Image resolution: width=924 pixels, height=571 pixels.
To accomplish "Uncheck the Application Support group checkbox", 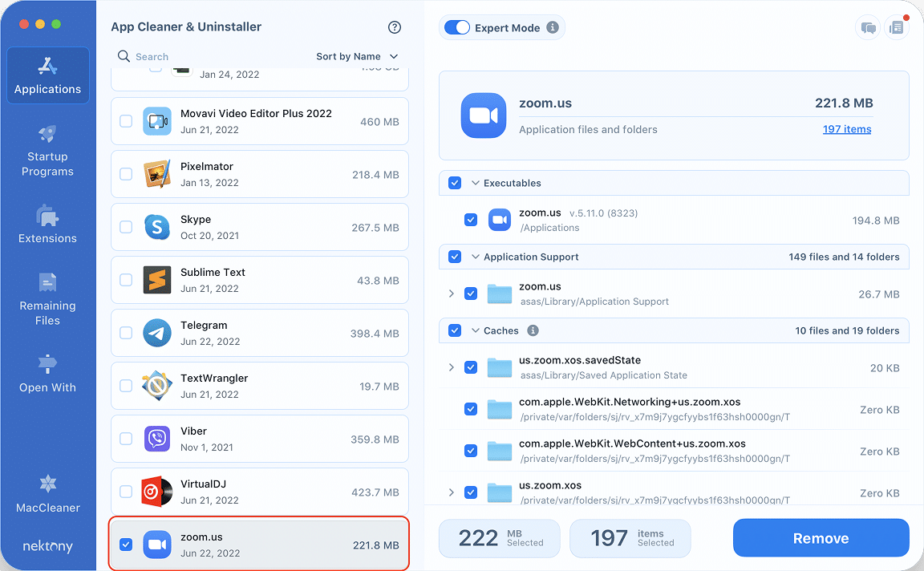I will click(455, 257).
